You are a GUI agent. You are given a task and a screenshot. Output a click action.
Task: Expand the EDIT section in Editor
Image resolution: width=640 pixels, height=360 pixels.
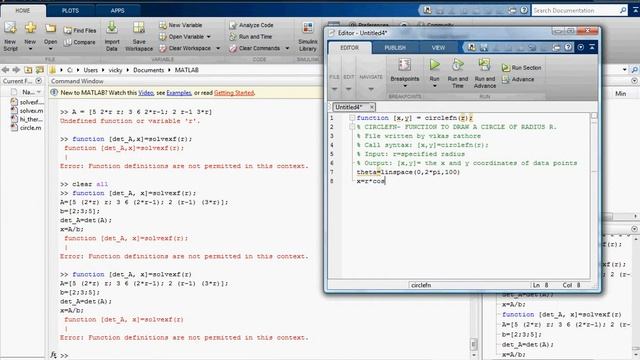(349, 89)
